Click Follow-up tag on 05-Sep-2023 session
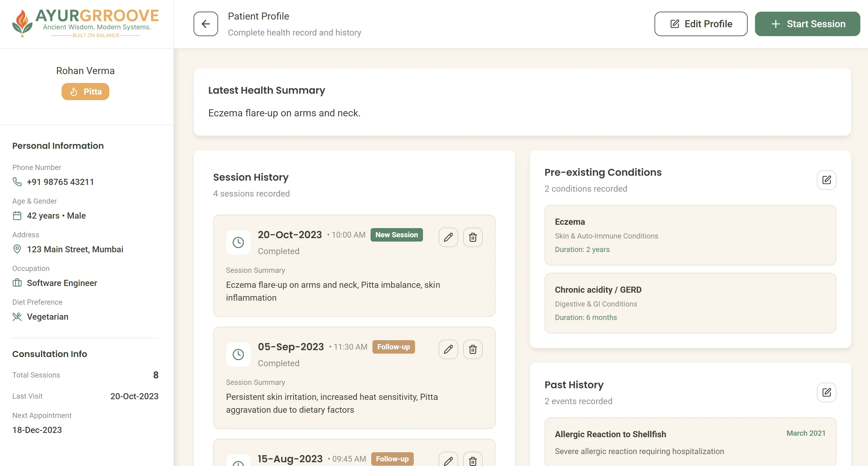The height and width of the screenshot is (466, 868). 394,347
